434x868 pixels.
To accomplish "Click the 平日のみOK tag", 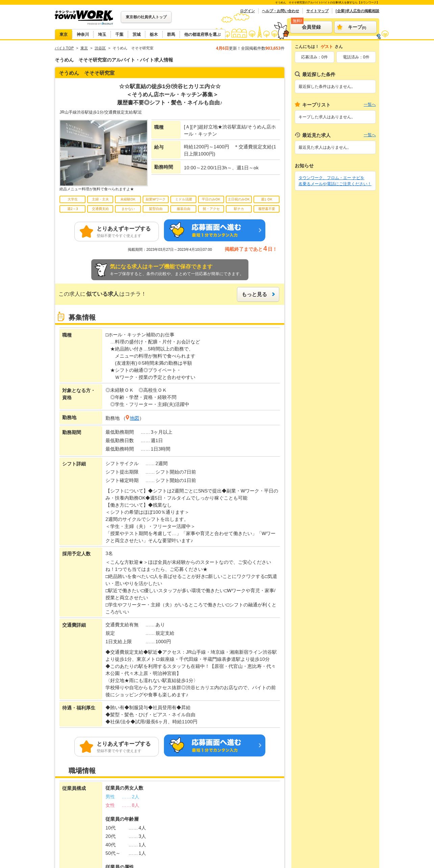I will tap(211, 199).
